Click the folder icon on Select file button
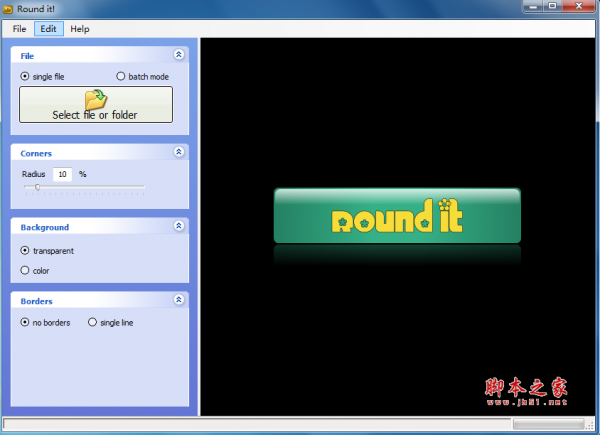Viewport: 600px width, 435px height. tap(95, 99)
